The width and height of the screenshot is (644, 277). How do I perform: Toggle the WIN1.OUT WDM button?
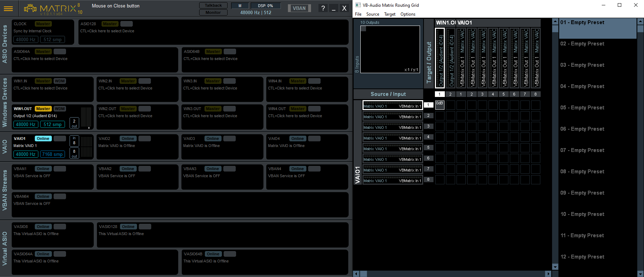(x=60, y=109)
